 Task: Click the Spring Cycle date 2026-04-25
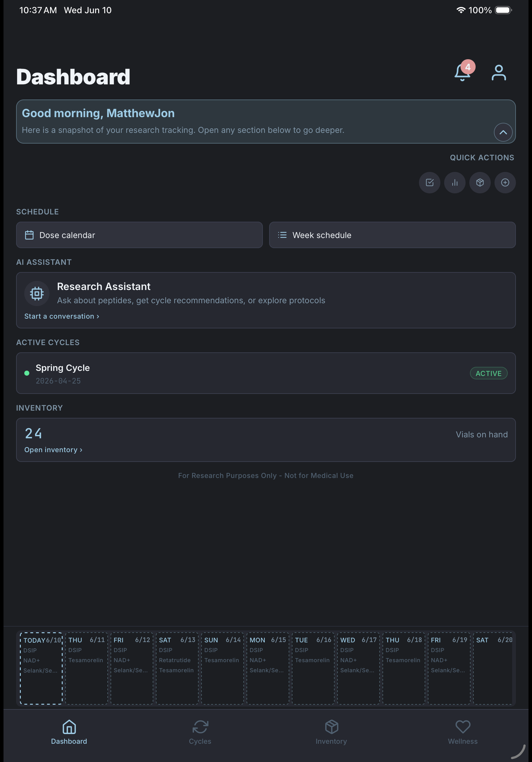pos(58,381)
